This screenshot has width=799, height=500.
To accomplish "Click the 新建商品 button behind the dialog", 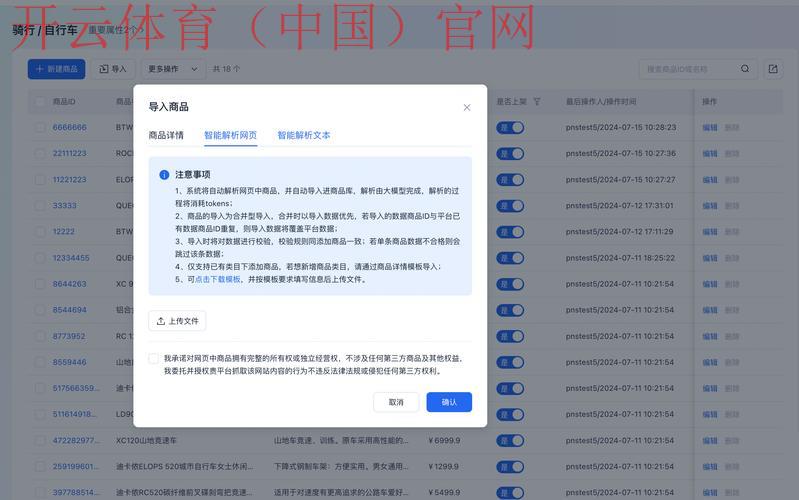I will point(57,69).
